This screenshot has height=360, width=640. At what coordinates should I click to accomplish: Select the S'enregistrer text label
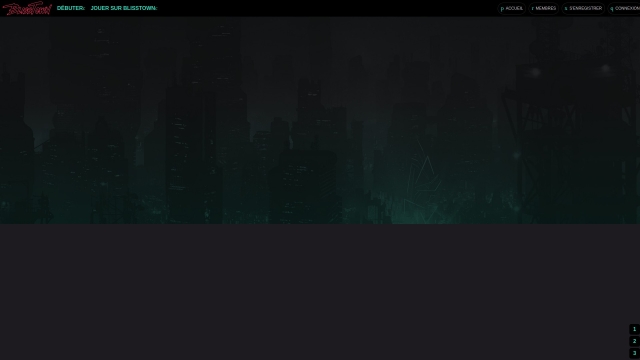point(585,9)
